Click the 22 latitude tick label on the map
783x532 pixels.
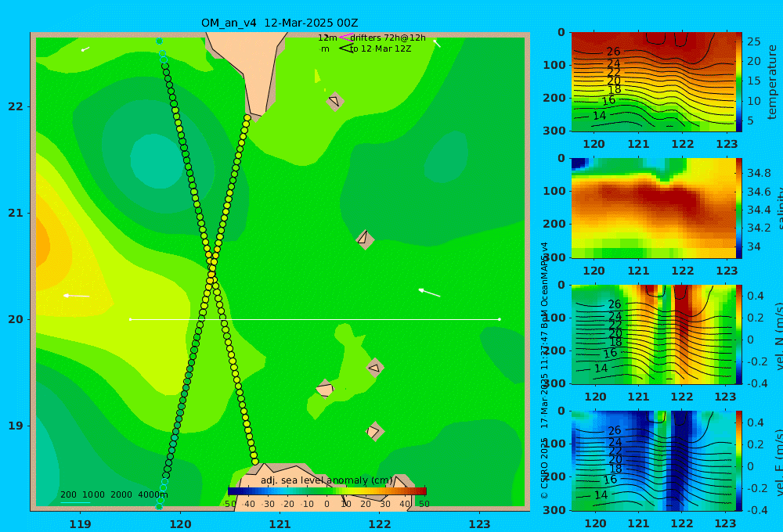[16, 106]
